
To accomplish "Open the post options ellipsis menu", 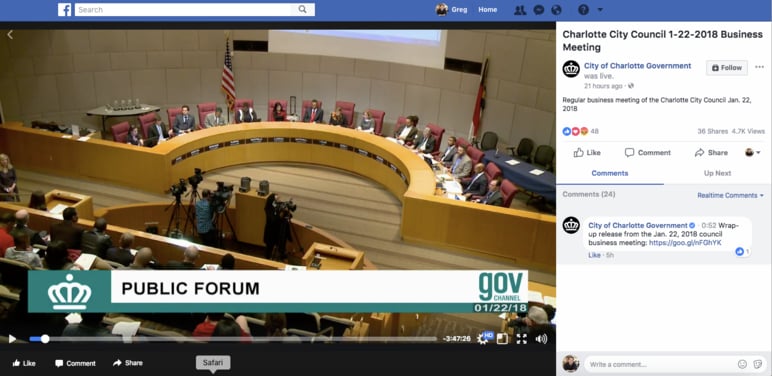I will (x=759, y=67).
